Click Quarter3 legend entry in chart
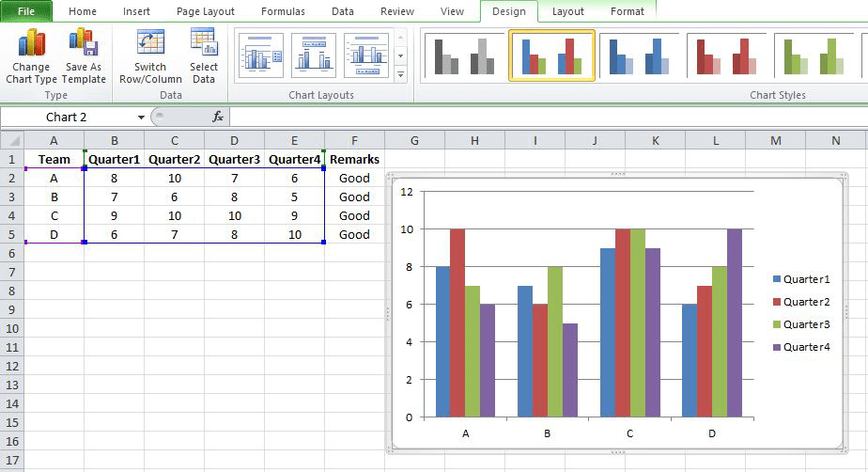 (801, 324)
